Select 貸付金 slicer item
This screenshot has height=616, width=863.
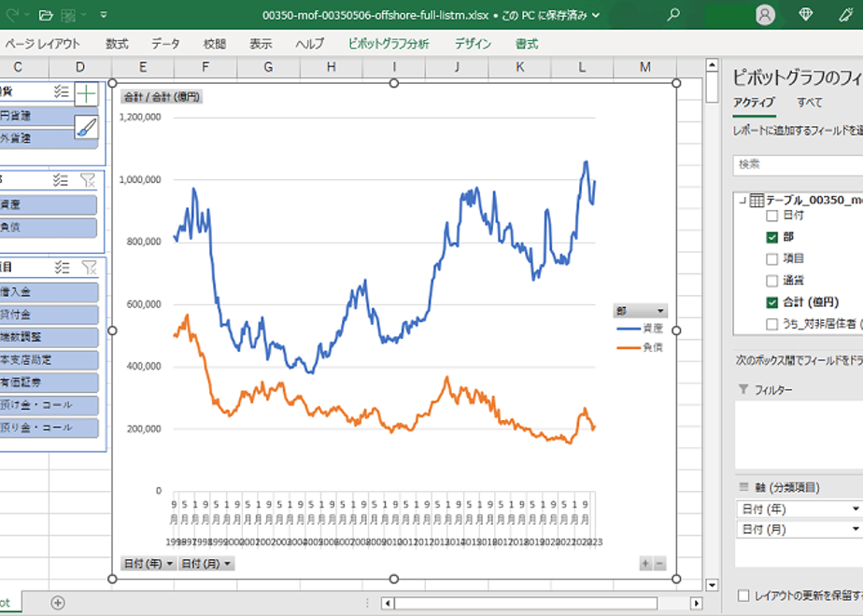(x=49, y=315)
